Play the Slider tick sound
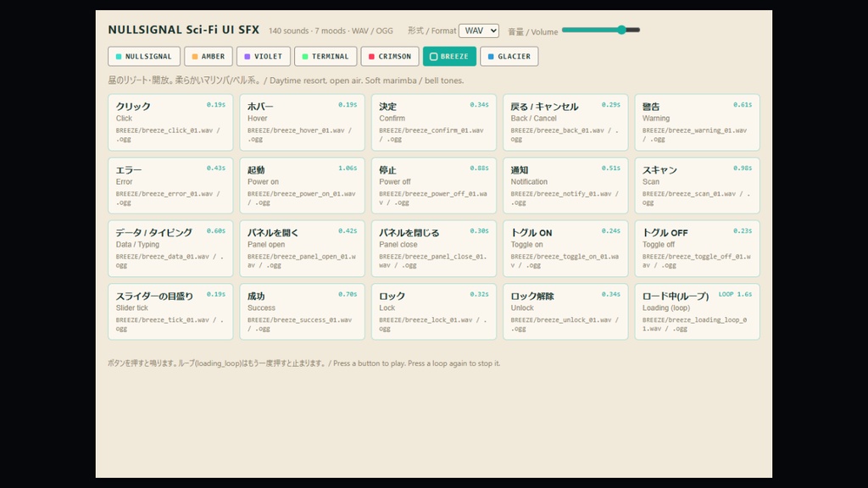868x488 pixels. (x=170, y=312)
